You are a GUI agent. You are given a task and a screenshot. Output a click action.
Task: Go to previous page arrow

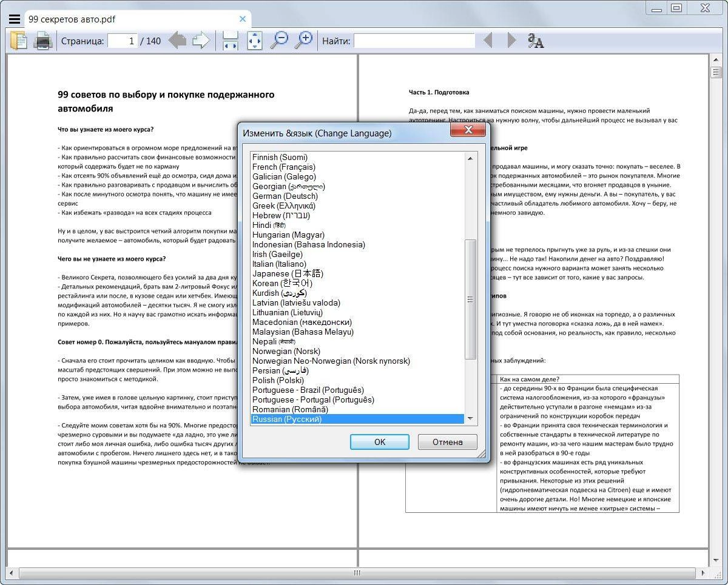point(177,41)
